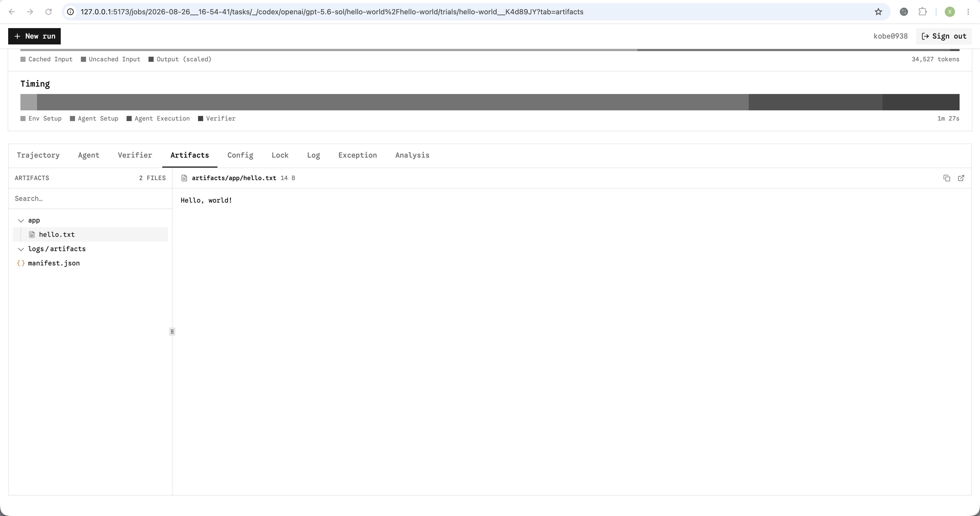The image size is (980, 516).
Task: Click the browser address bar URL
Action: [x=332, y=12]
